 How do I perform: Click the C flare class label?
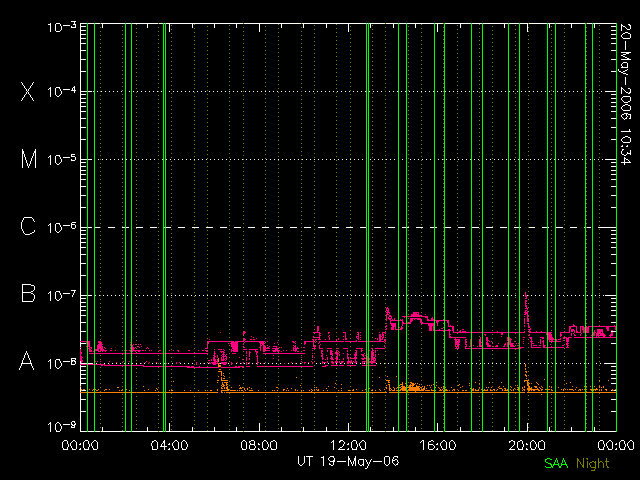pyautogui.click(x=28, y=226)
